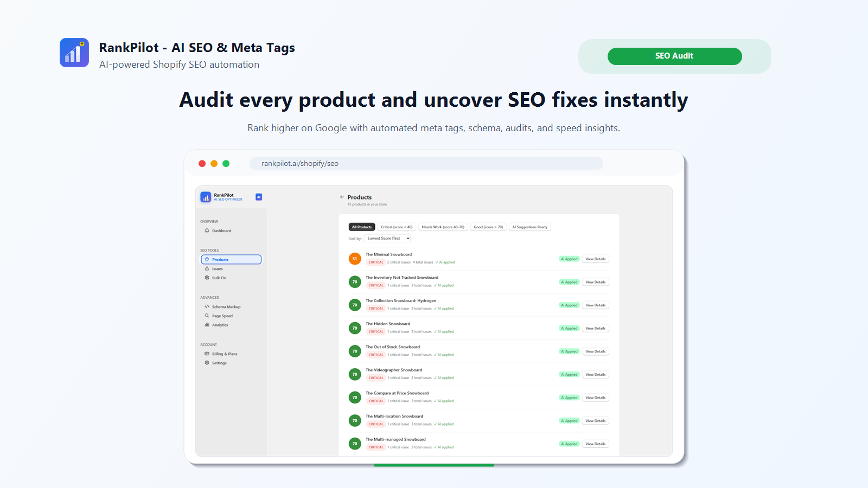Click the Bulk Fix gear icon
Screen dimensions: 868x488
click(207, 278)
